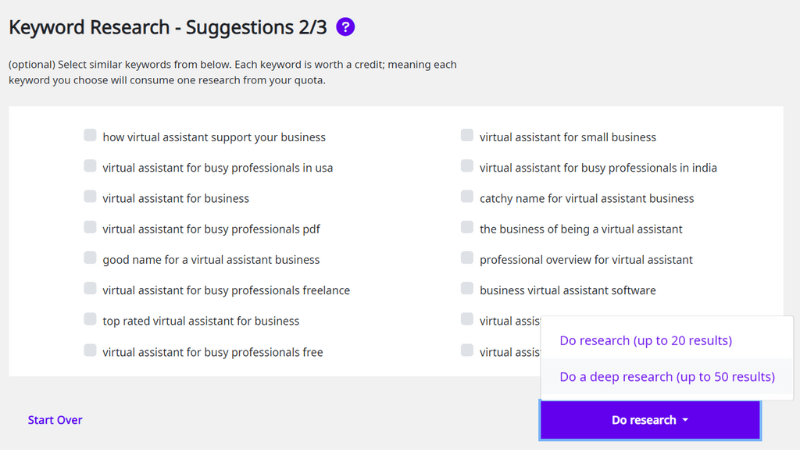Open the purple question mark help icon
Screen dimensions: 800x450
[x=345, y=27]
